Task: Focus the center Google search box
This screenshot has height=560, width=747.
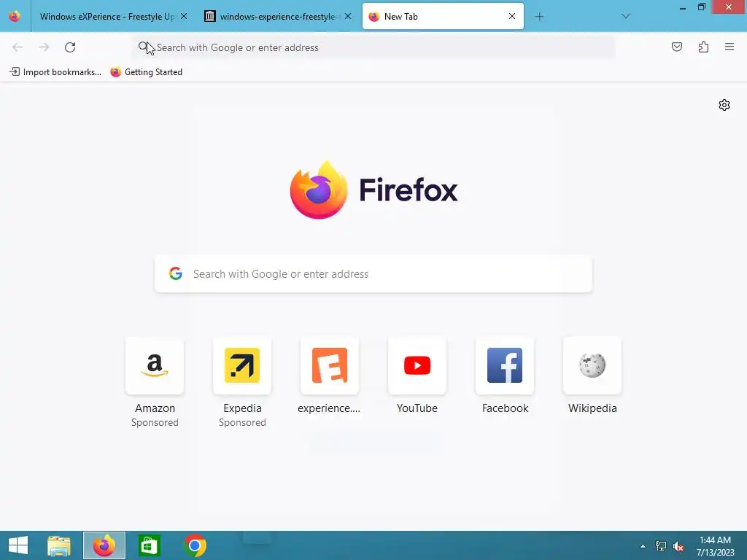Action: [373, 274]
